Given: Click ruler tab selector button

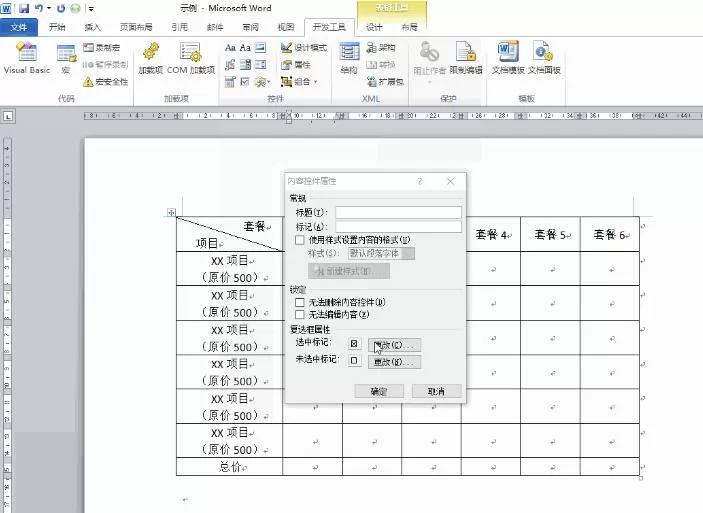Looking at the screenshot, I should (x=9, y=117).
